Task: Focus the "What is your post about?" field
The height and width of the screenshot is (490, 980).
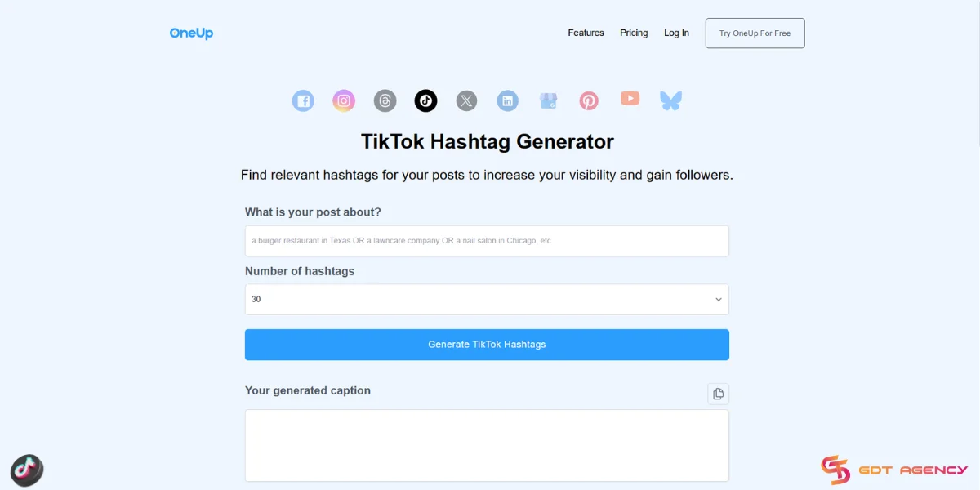Action: coord(487,241)
